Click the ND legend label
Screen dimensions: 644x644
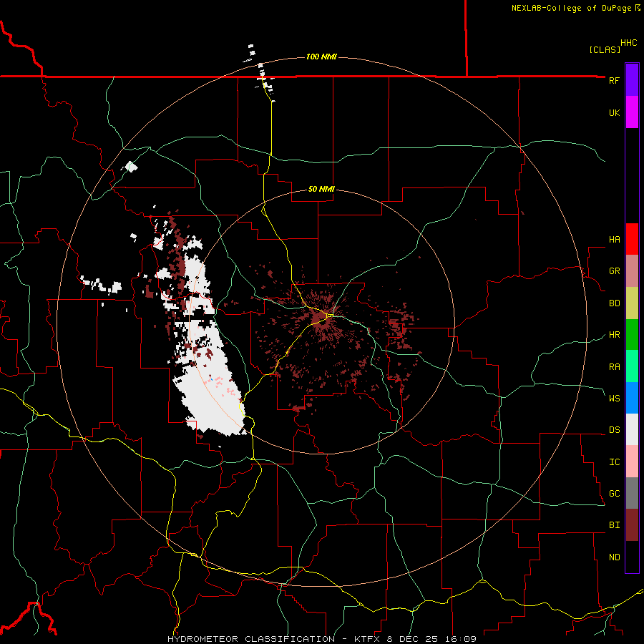tap(614, 557)
